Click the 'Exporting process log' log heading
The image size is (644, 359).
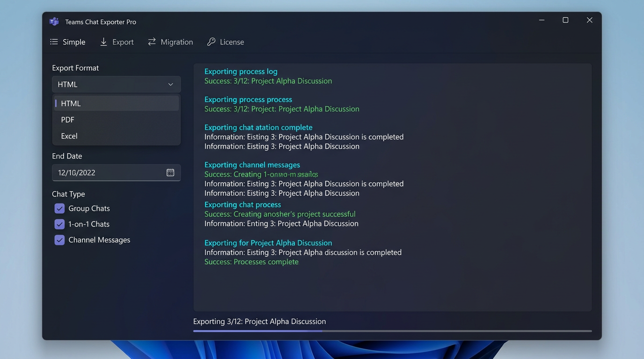[241, 72]
